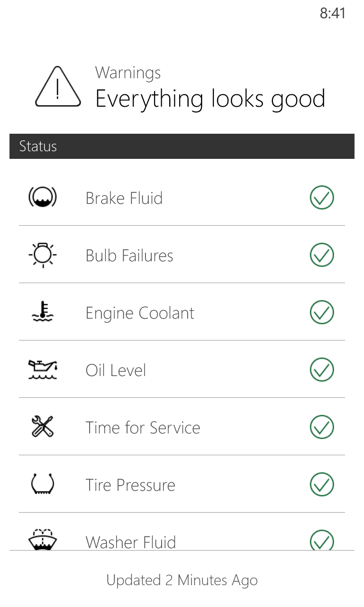Tap the Engine Coolant status checkmark

coord(322,313)
